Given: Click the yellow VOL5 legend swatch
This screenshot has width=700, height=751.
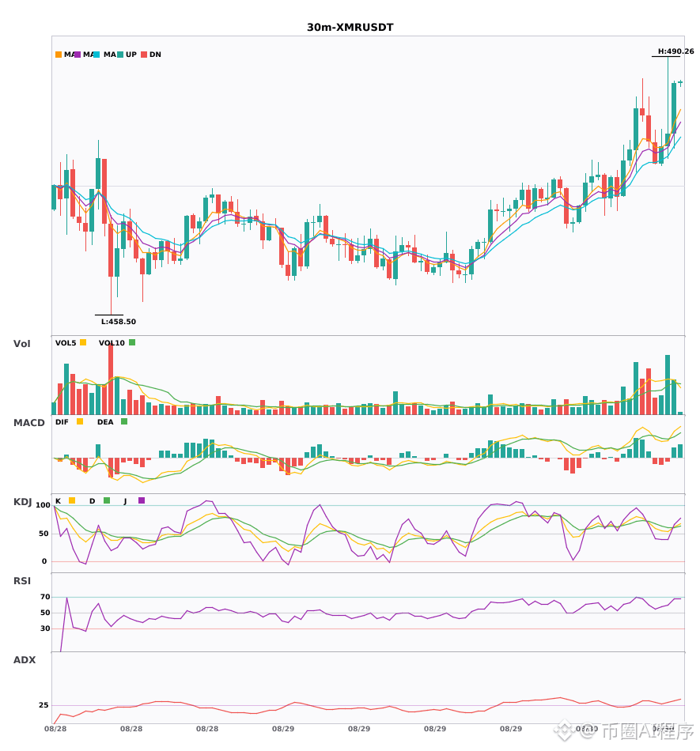Looking at the screenshot, I should 83,342.
